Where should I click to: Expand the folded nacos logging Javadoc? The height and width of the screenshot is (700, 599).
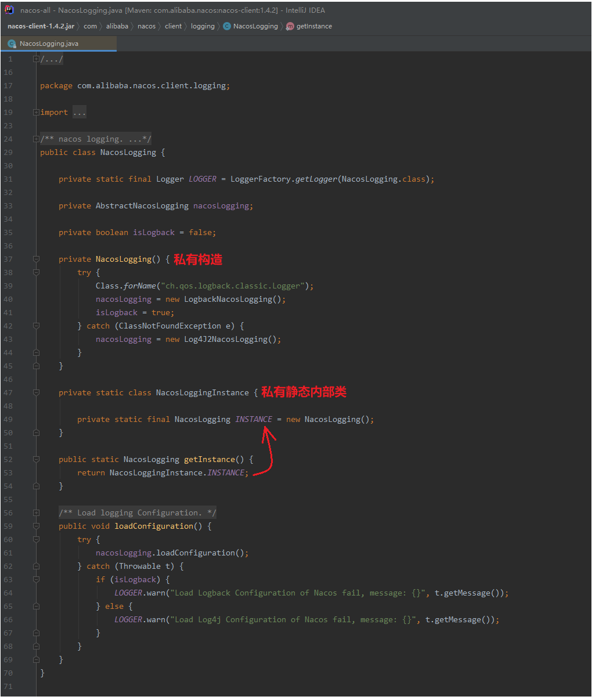[36, 139]
